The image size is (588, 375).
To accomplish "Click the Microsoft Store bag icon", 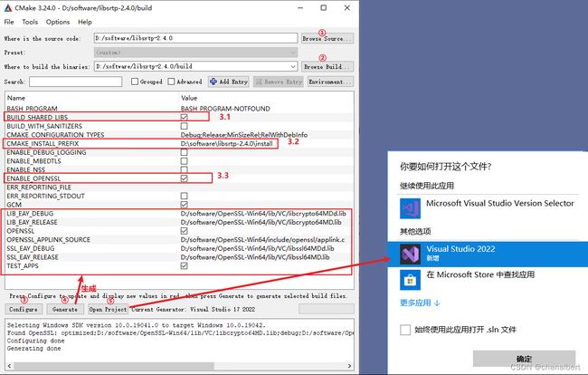I will coord(410,280).
